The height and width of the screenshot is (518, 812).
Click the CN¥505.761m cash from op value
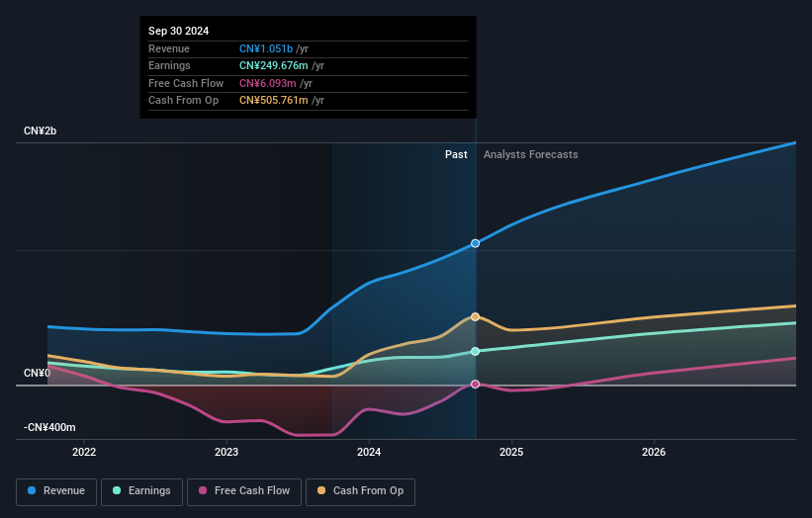[273, 101]
